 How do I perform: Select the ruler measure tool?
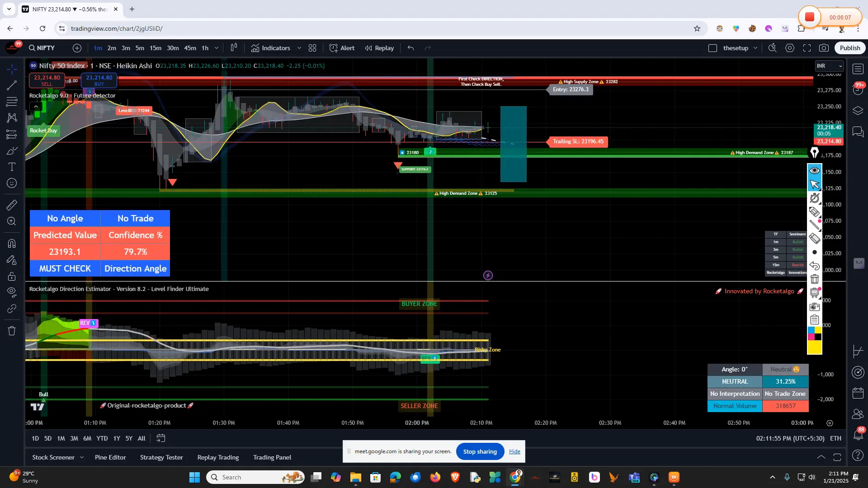12,205
